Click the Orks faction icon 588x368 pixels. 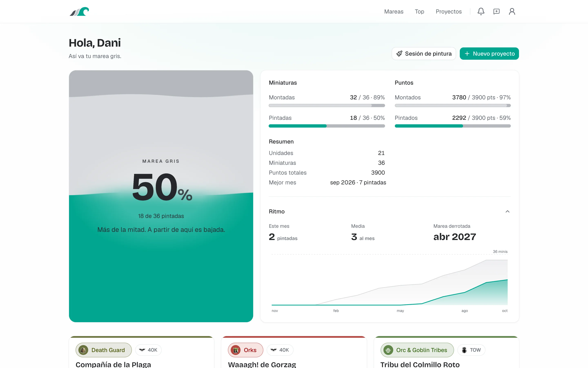(235, 350)
